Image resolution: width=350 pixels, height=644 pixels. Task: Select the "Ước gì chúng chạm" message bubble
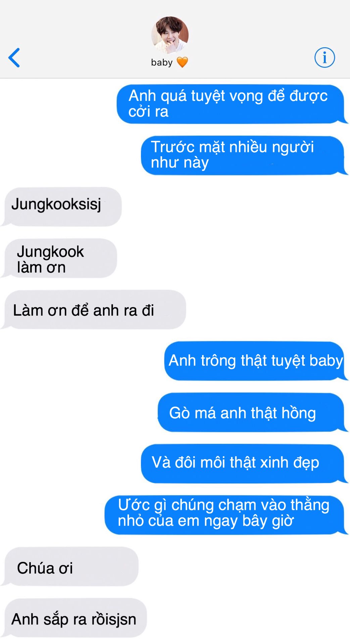point(226,515)
